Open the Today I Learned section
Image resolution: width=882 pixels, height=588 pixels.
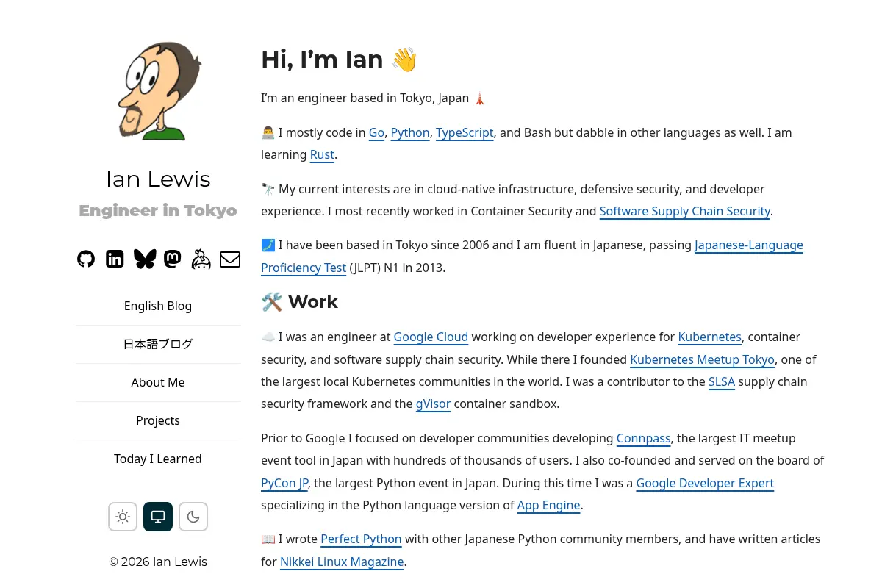tap(158, 459)
